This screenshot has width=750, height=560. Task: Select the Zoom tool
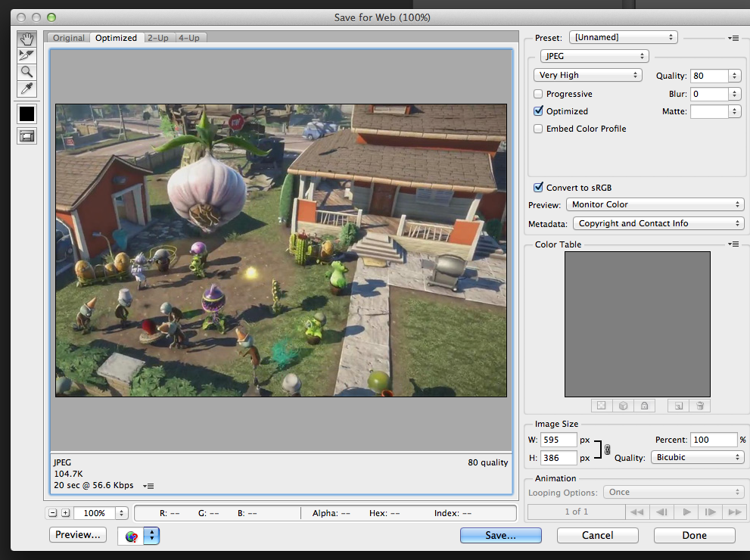pyautogui.click(x=27, y=72)
